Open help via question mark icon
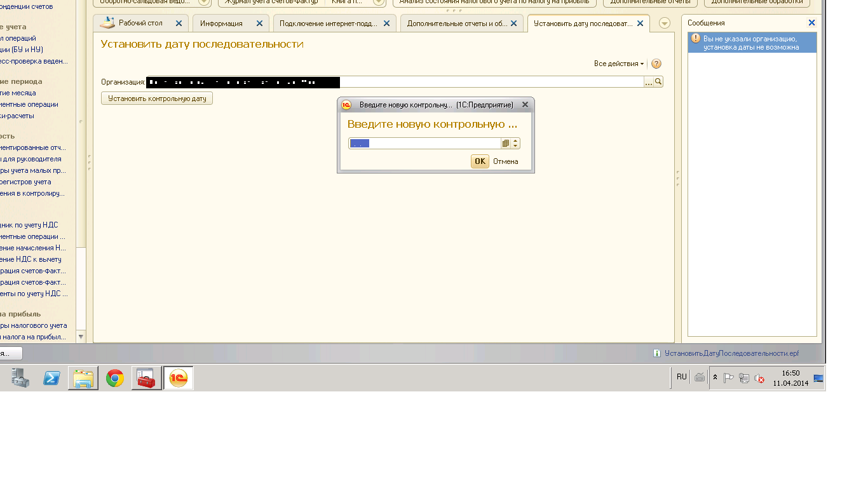The height and width of the screenshot is (488, 868). (656, 64)
